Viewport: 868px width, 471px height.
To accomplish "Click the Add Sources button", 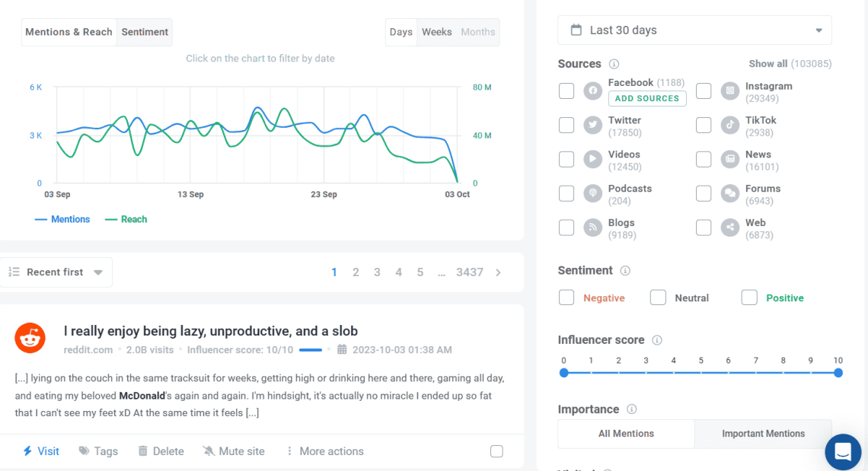I will (647, 98).
